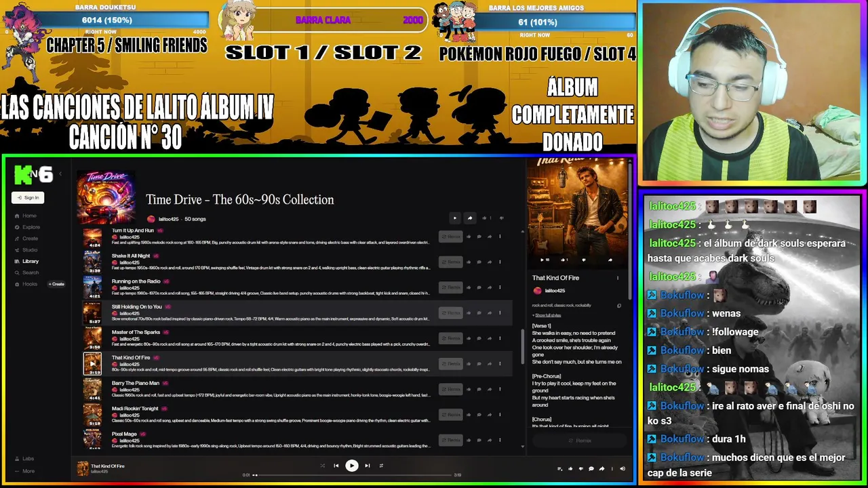
Task: Like Shake It All Night
Action: (469, 262)
